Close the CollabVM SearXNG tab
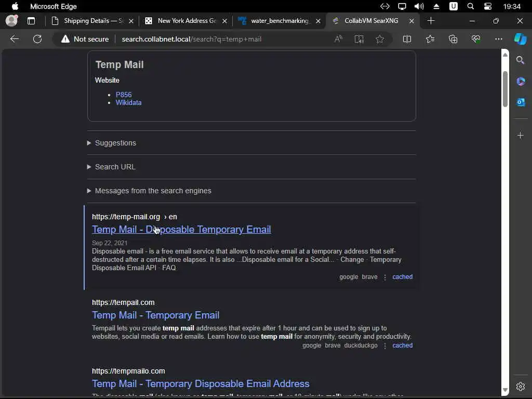 [x=411, y=21]
